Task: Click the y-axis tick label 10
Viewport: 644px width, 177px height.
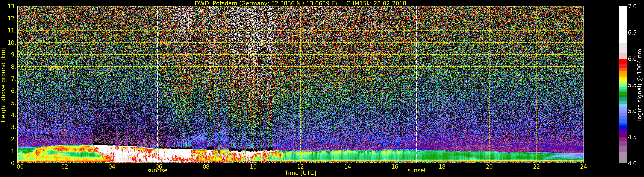Action: [12, 43]
